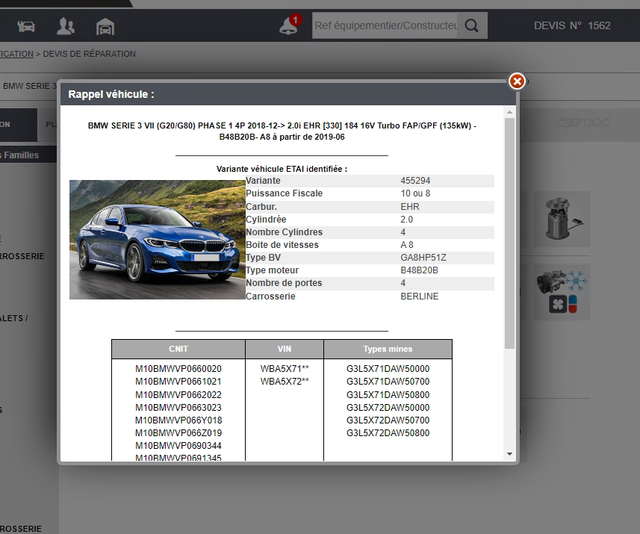Click the blue BMW vehicle image
This screenshot has width=640, height=534.
[x=157, y=240]
